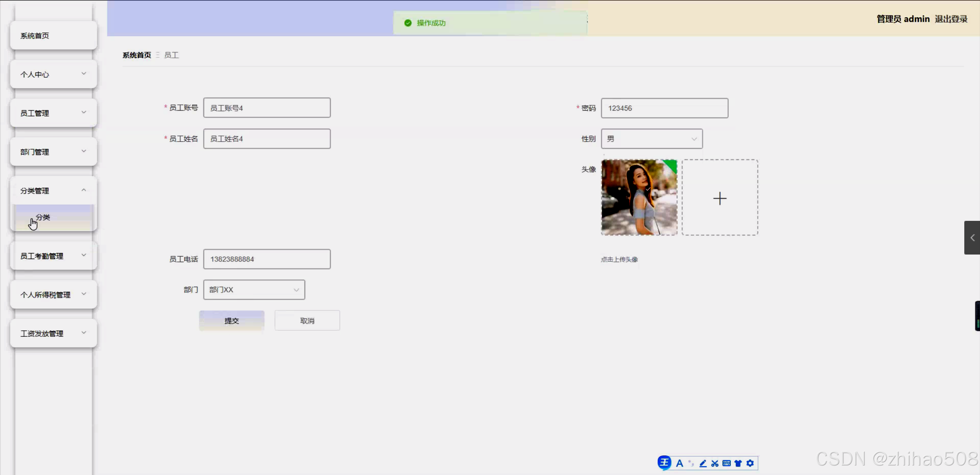
Task: Toggle the IME punctuation mode icon
Action: [x=691, y=464]
